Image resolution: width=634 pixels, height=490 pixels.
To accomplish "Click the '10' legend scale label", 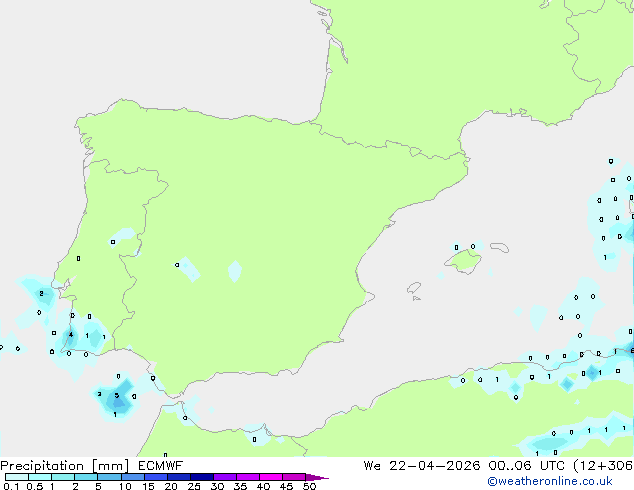I will [x=125, y=486].
